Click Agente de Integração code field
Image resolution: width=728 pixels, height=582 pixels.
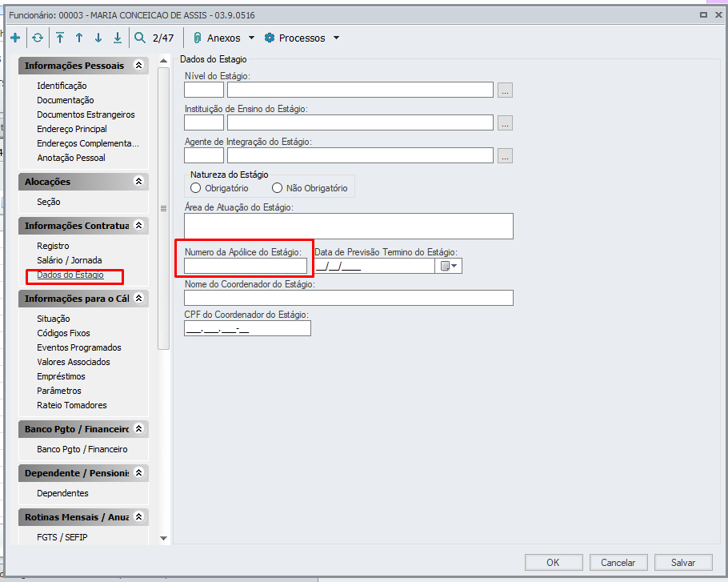pyautogui.click(x=204, y=155)
